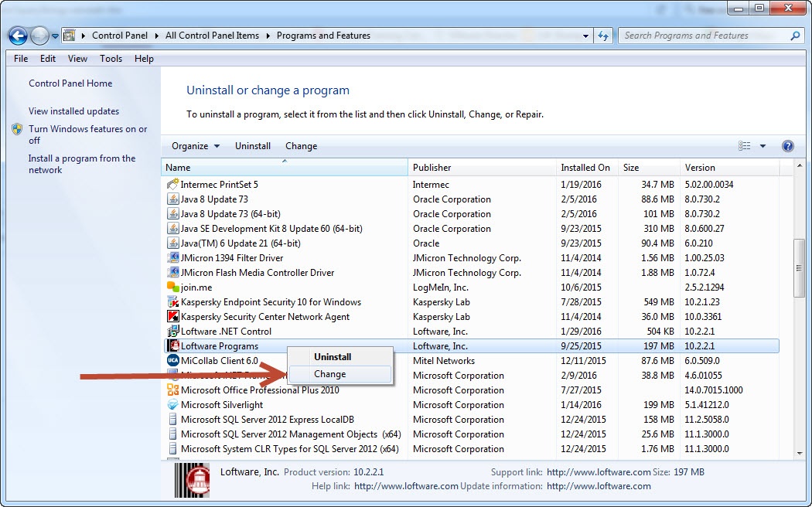Open address bar history dropdown

pos(585,36)
